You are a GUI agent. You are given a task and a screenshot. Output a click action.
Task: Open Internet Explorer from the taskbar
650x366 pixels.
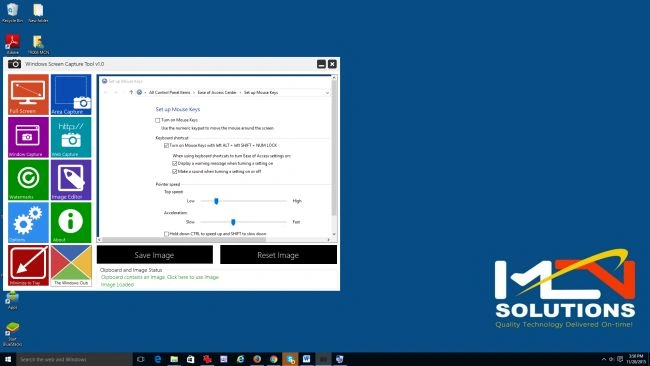click(x=240, y=359)
